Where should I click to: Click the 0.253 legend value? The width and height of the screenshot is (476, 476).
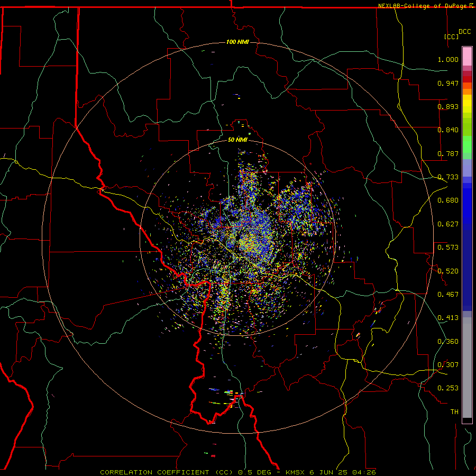point(448,388)
